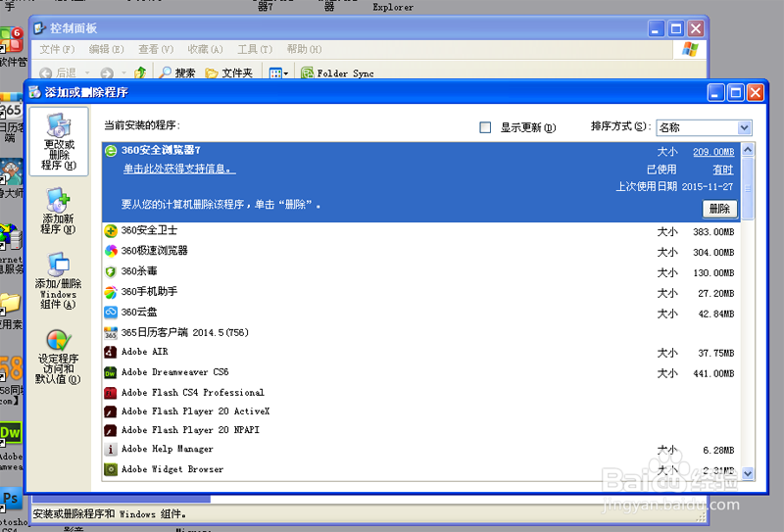Click Back arrow in Control Panel toolbar

pyautogui.click(x=45, y=73)
